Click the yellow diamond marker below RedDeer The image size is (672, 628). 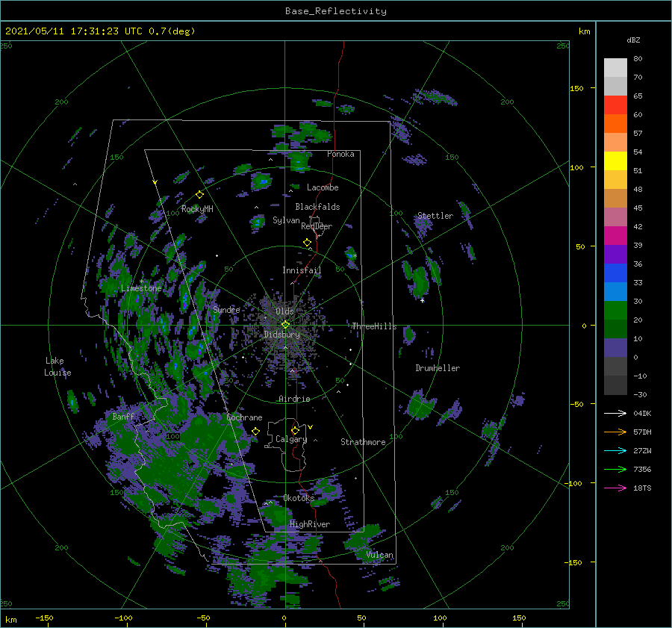pyautogui.click(x=307, y=243)
